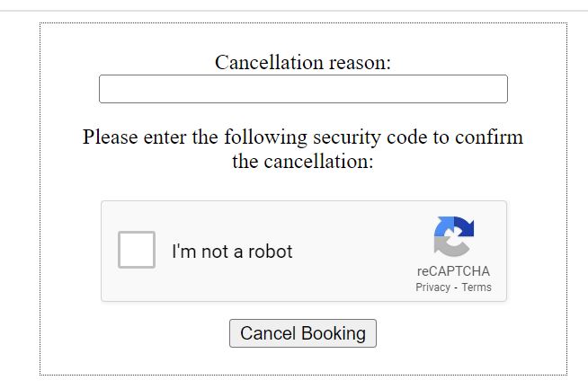Click the word "robot" in the captcha label
The image size is (588, 389).
270,251
